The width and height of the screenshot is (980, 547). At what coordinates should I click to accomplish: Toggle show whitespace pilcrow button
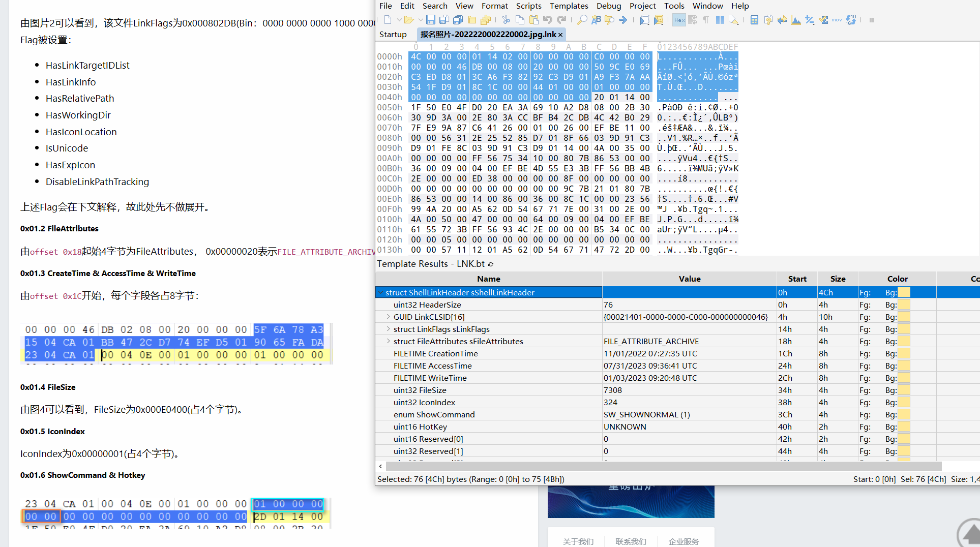coord(706,20)
